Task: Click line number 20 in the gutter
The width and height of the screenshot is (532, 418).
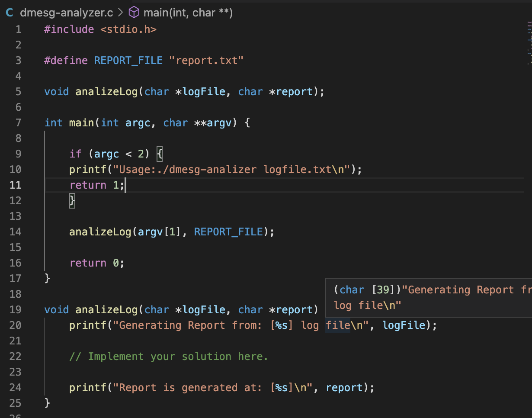Action: click(15, 325)
